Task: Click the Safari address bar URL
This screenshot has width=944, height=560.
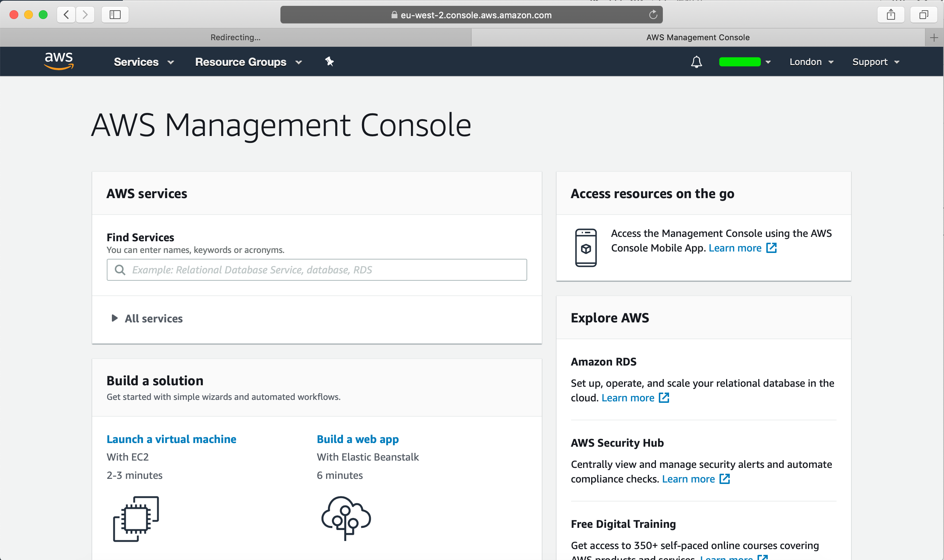Action: pyautogui.click(x=476, y=15)
